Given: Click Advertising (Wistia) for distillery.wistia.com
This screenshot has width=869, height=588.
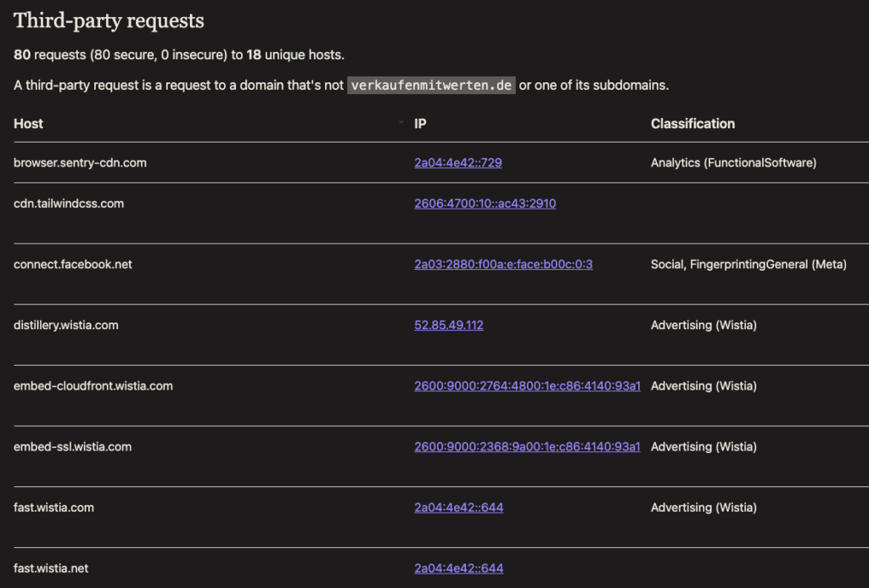Looking at the screenshot, I should 704,325.
